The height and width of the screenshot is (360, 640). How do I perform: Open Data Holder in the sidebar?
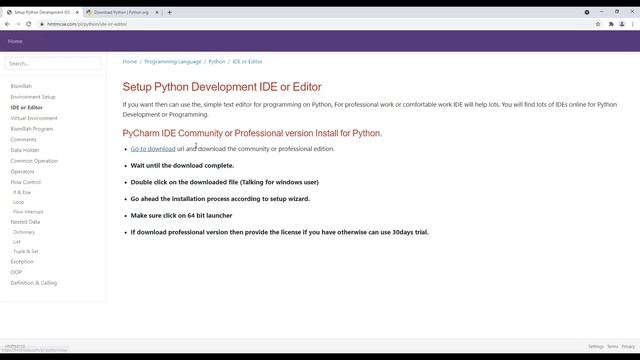click(25, 150)
